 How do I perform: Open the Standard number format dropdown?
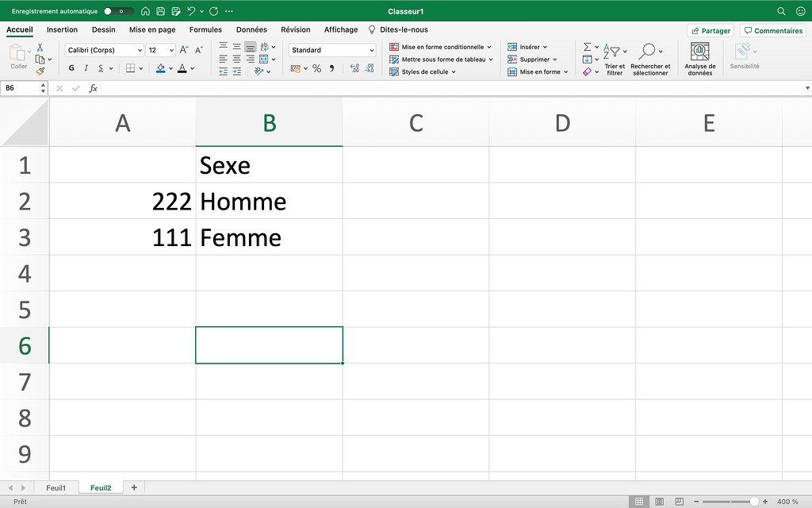pos(332,50)
